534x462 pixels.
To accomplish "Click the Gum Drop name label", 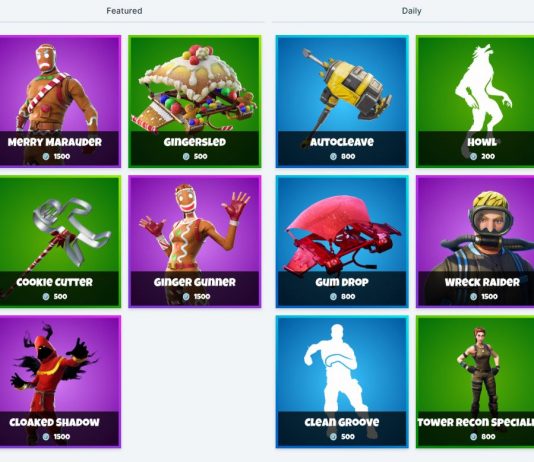I will pos(342,282).
